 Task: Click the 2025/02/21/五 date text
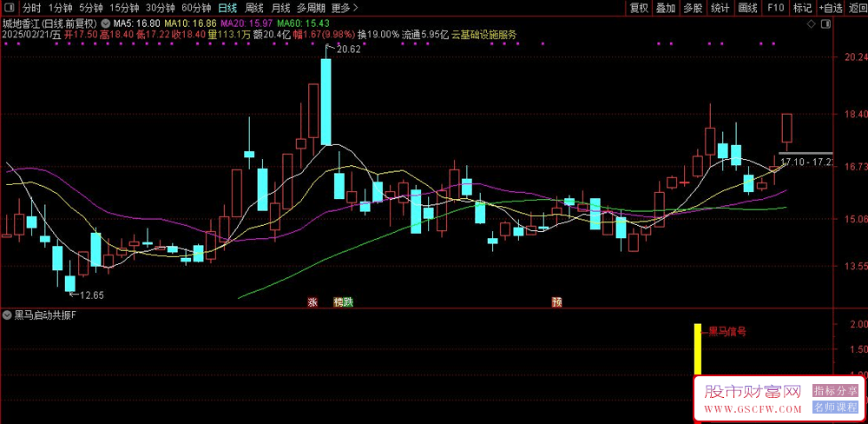tap(31, 35)
